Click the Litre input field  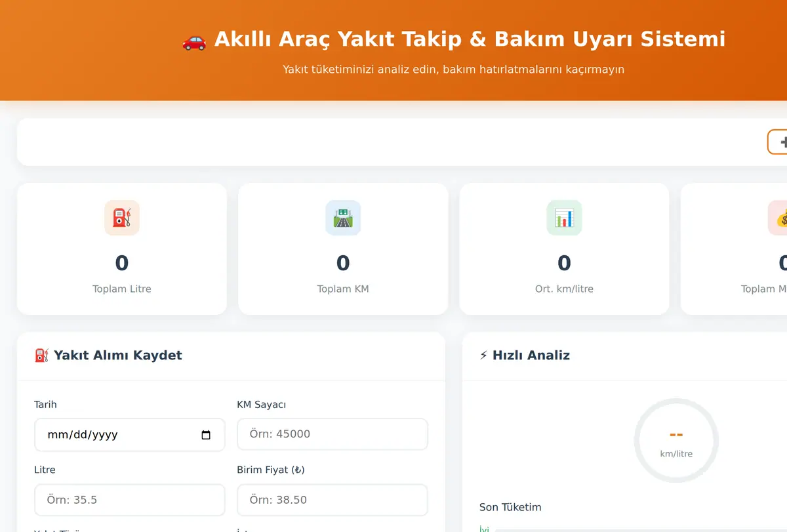click(x=129, y=500)
